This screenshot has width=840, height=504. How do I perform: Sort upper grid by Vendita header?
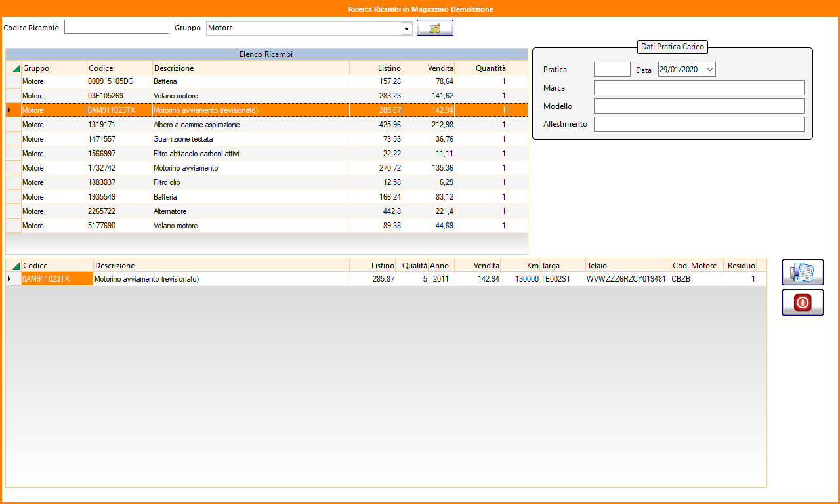pyautogui.click(x=428, y=68)
